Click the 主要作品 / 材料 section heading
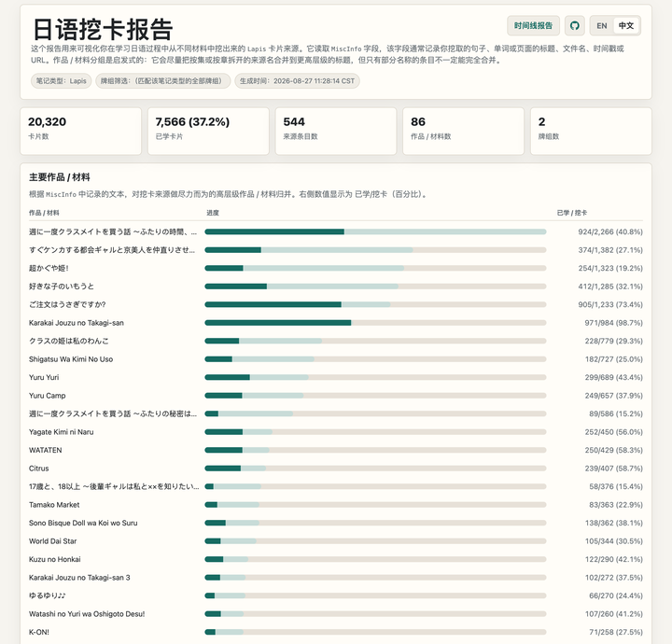Viewport: 672px width, 644px height. (x=60, y=177)
